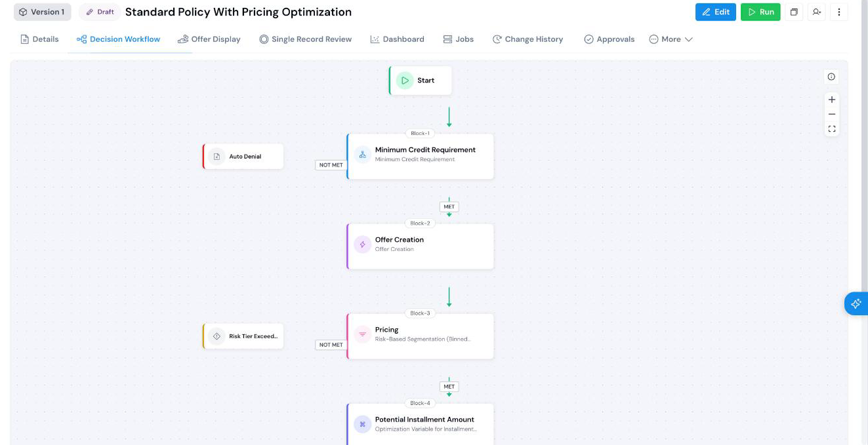This screenshot has height=445, width=868.
Task: Open the Offer Display tab
Action: click(x=209, y=39)
